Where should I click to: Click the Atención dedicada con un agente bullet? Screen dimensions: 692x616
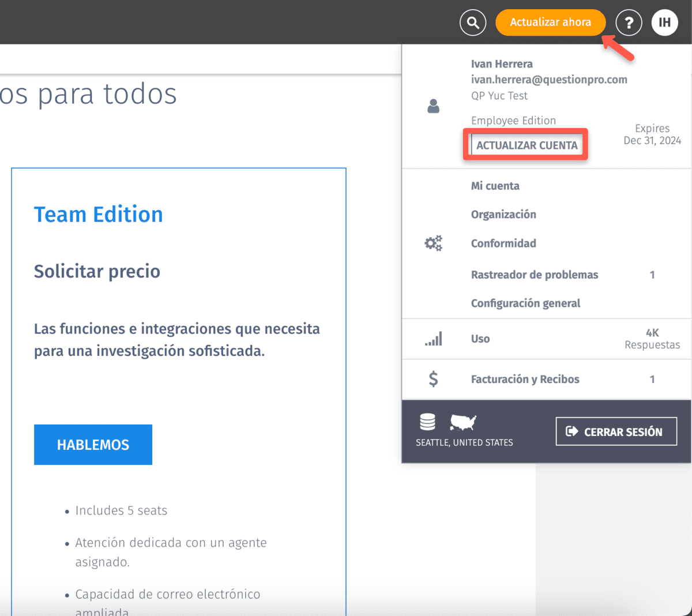[171, 552]
